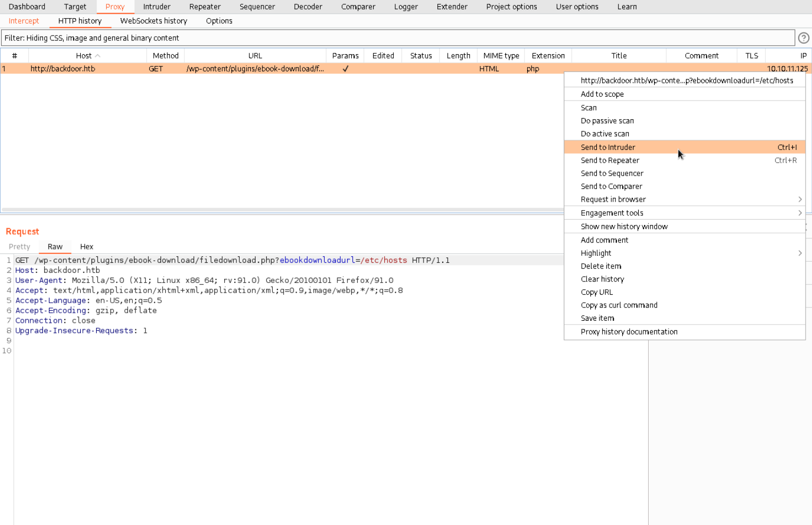Screen dimensions: 812x525
Task: Select Send to Comparer
Action: tap(684, 186)
